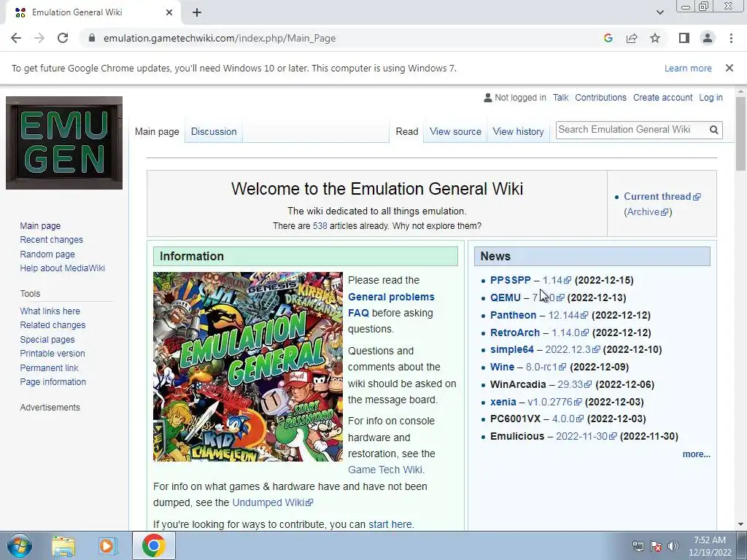Select the Read tab
747x560 pixels.
point(407,131)
